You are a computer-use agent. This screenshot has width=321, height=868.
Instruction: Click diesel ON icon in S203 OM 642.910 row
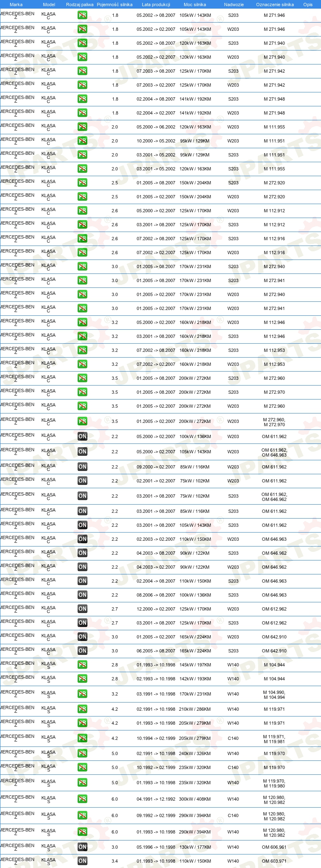pos(82,651)
